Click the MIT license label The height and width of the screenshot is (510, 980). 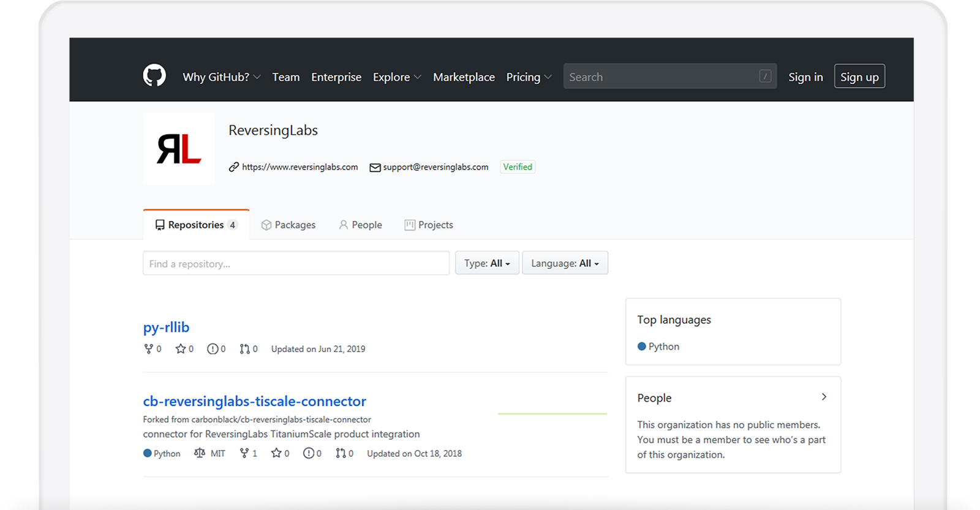217,454
